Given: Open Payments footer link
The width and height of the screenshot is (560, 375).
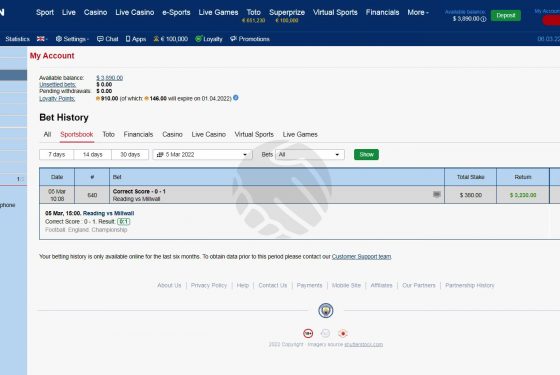Looking at the screenshot, I should point(309,285).
